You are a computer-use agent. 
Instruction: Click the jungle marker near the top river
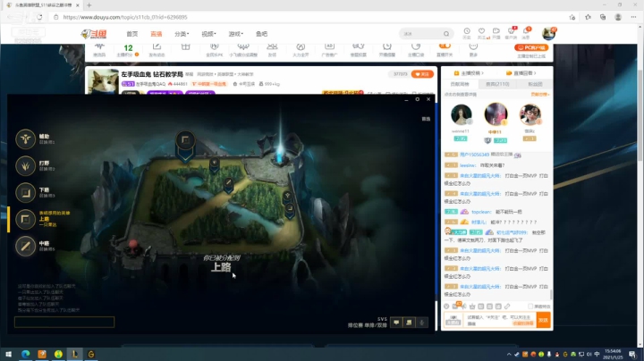tap(215, 164)
